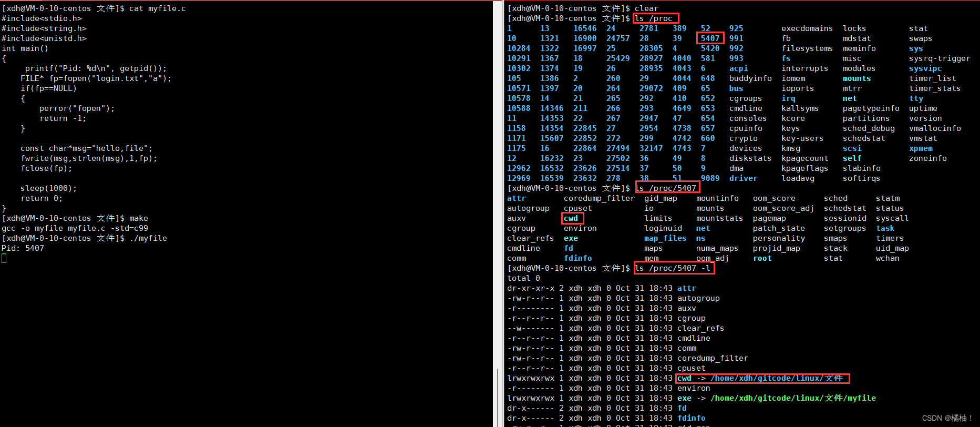Select the 'int main()' line

(25, 48)
